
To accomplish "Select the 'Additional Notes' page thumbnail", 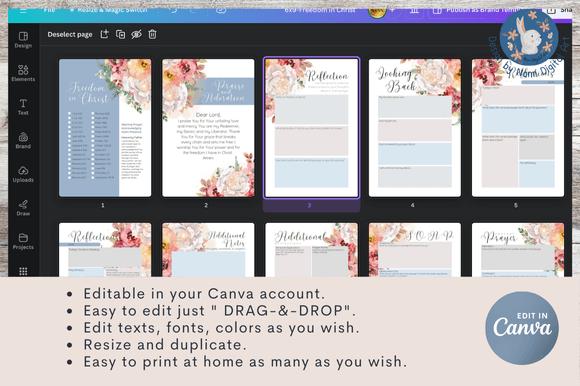I will pyautogui.click(x=208, y=250).
